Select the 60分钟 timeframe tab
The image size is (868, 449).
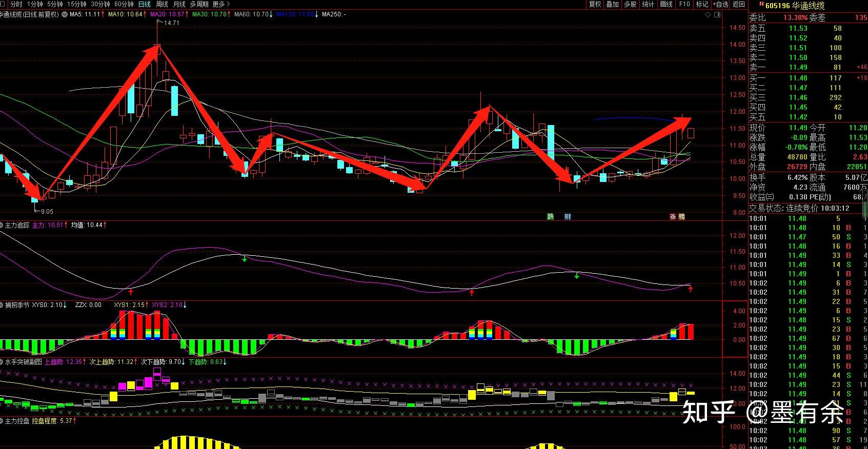click(124, 4)
